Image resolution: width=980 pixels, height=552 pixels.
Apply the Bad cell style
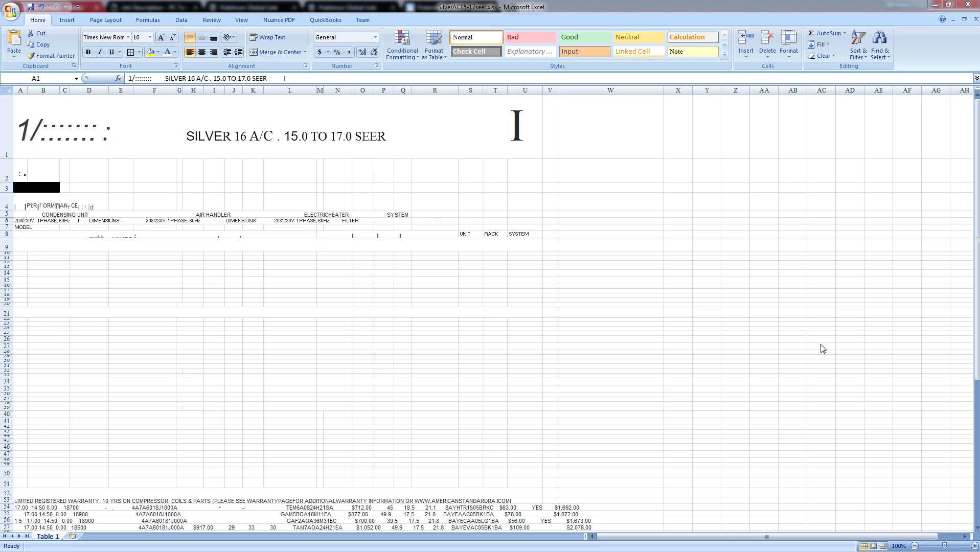pos(530,37)
